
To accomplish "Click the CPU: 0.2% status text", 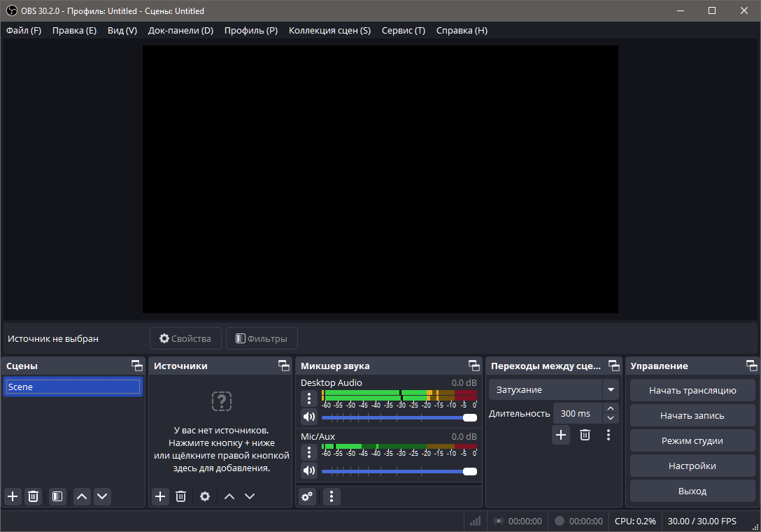I will point(635,522).
